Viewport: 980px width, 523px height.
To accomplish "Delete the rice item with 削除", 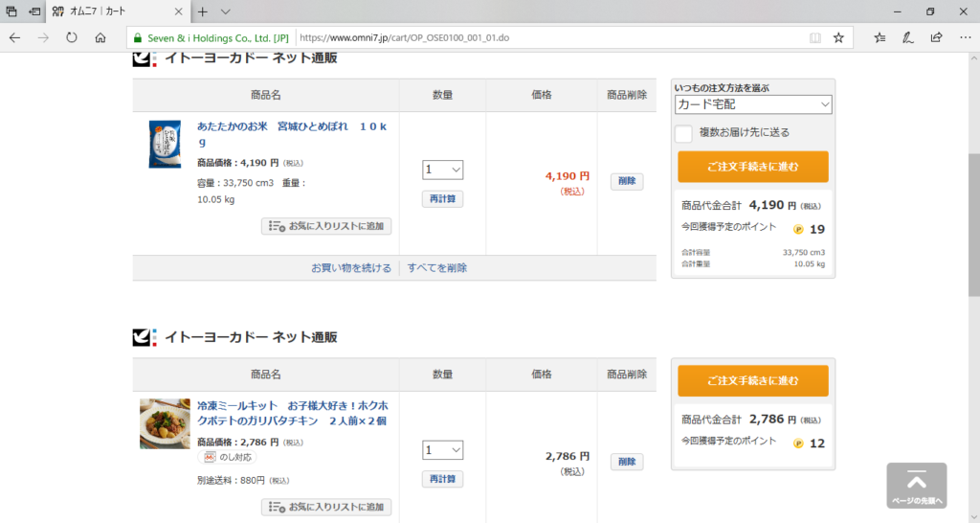I will point(627,181).
